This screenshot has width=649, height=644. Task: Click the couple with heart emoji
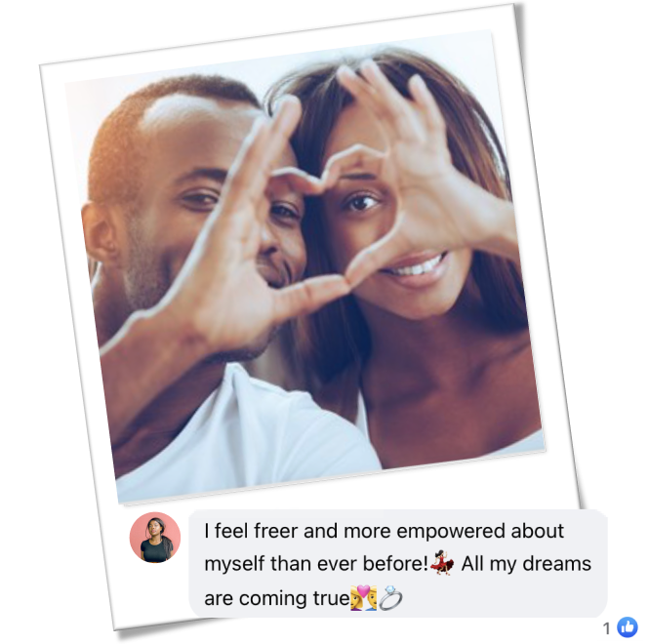(364, 597)
